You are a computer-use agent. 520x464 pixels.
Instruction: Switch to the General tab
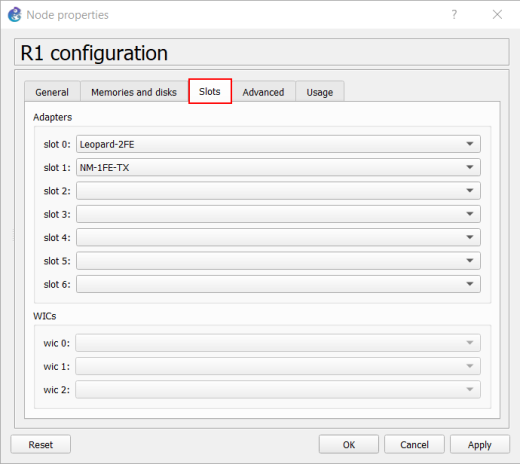click(52, 92)
